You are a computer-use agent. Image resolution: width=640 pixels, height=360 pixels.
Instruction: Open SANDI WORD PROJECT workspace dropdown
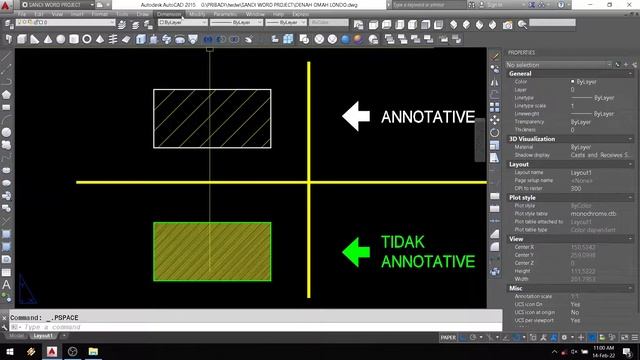(x=57, y=5)
